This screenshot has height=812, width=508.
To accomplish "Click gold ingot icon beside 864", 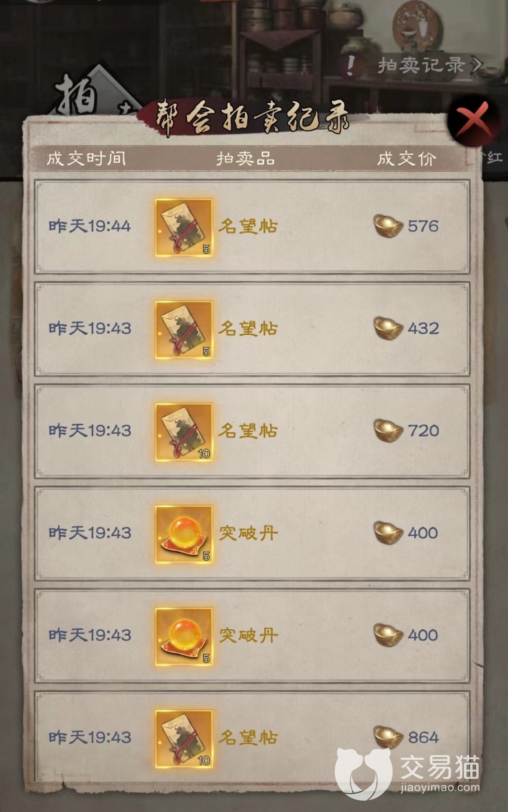I will point(388,737).
